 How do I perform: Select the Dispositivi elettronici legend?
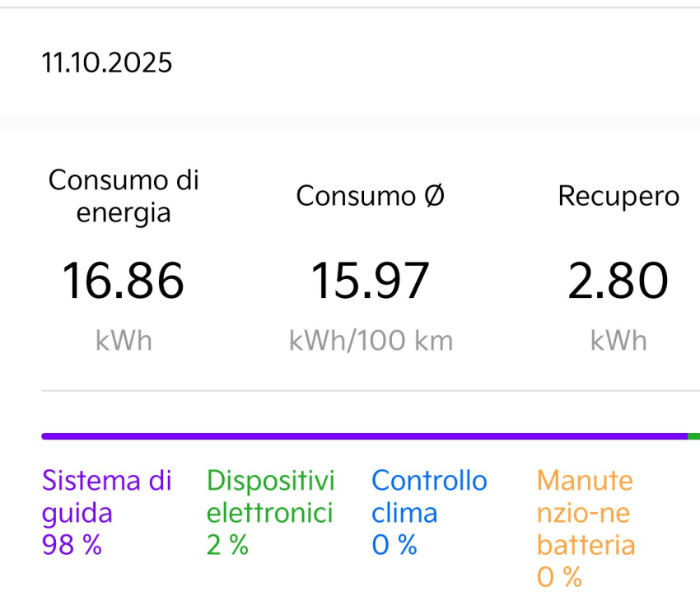click(x=270, y=496)
